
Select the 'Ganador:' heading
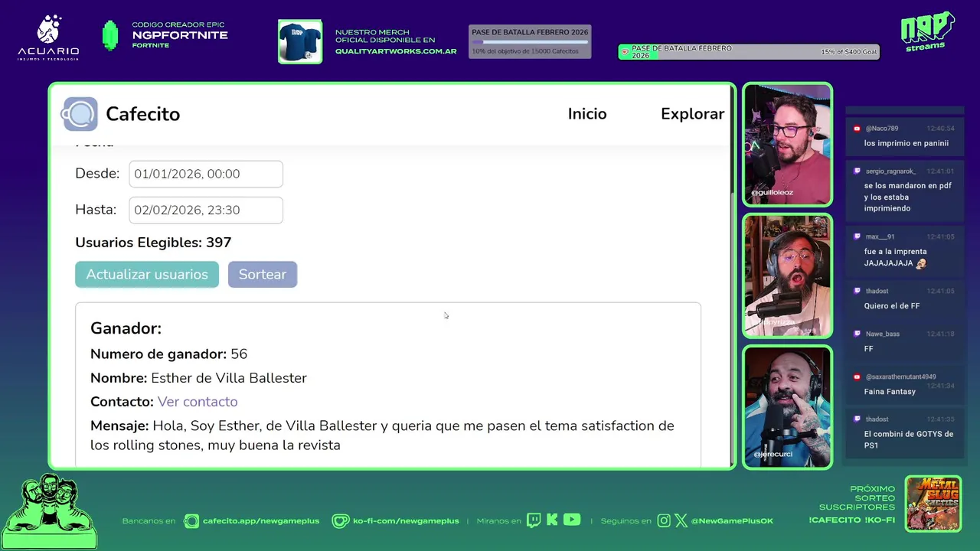126,328
